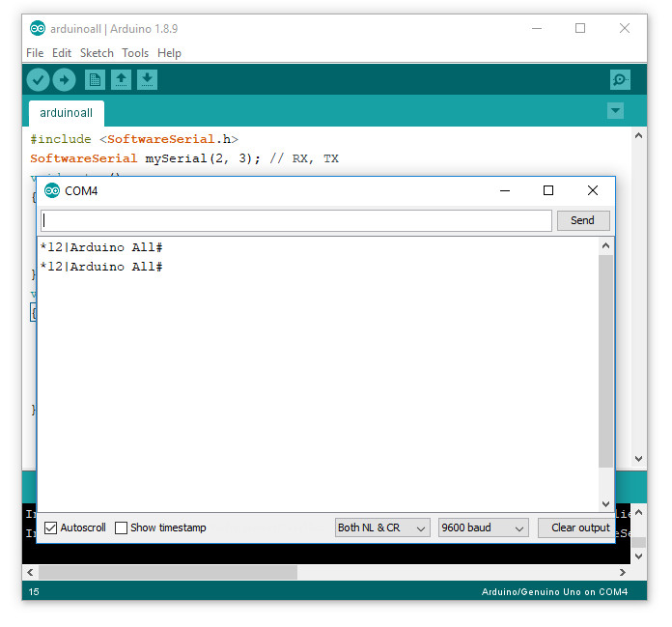Save the sketch with the Save icon

click(x=148, y=80)
